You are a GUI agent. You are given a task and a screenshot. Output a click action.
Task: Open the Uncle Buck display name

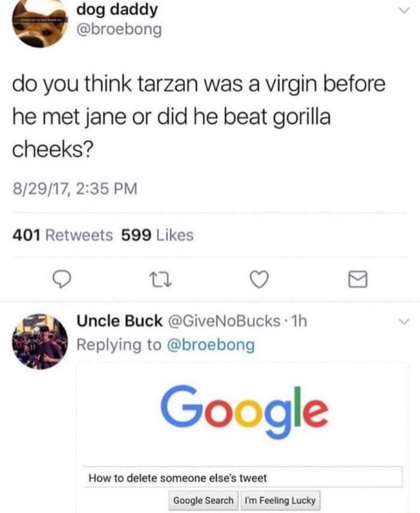pyautogui.click(x=119, y=321)
